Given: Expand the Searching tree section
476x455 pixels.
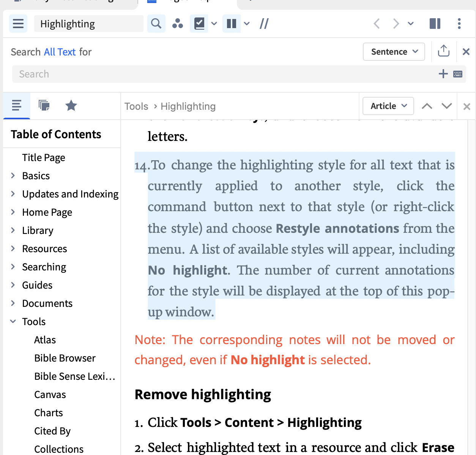Looking at the screenshot, I should click(13, 267).
